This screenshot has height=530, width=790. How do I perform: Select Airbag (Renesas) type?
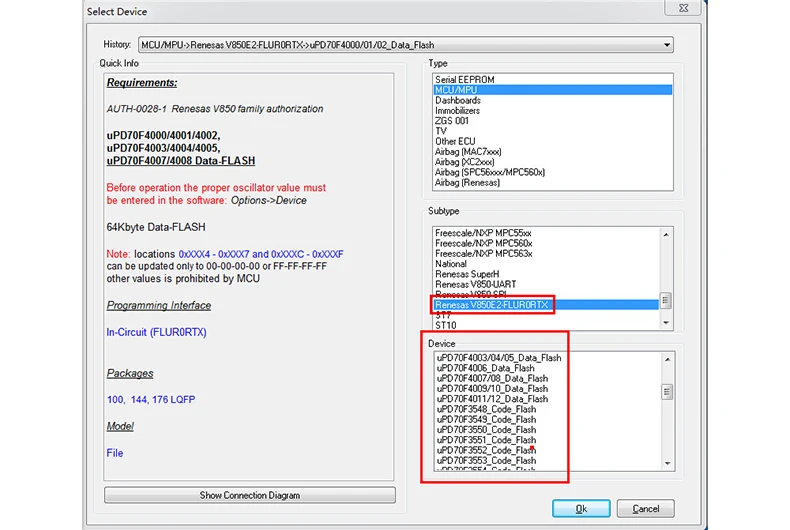click(552, 183)
